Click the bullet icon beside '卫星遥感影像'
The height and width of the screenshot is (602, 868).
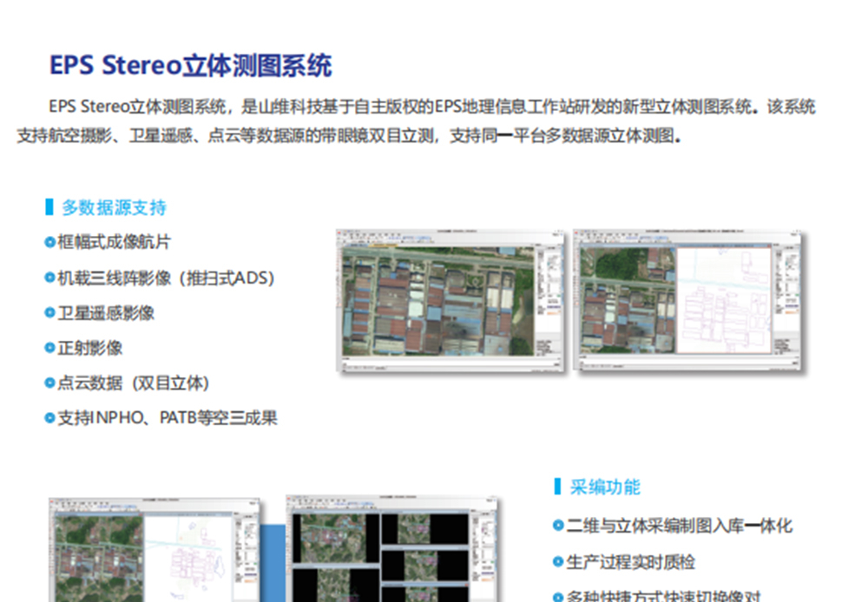pyautogui.click(x=49, y=312)
